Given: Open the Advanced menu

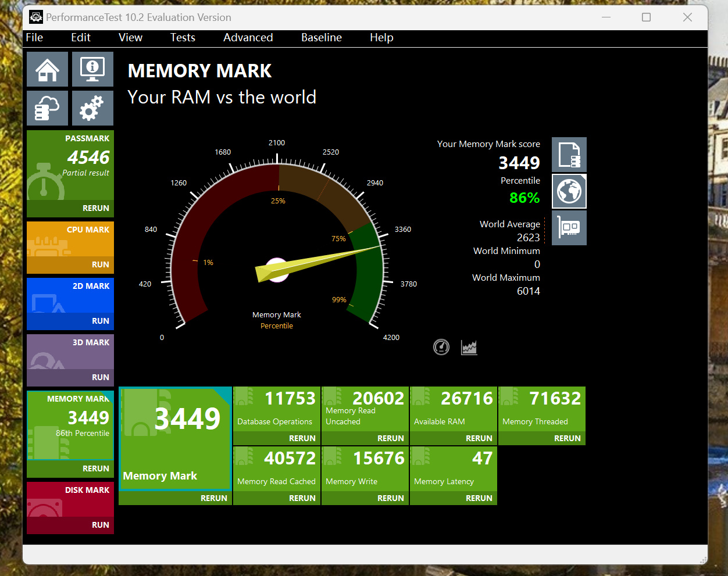Looking at the screenshot, I should click(248, 37).
